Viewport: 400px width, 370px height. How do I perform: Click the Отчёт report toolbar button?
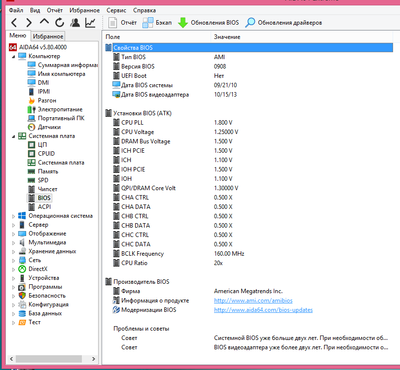pos(123,23)
